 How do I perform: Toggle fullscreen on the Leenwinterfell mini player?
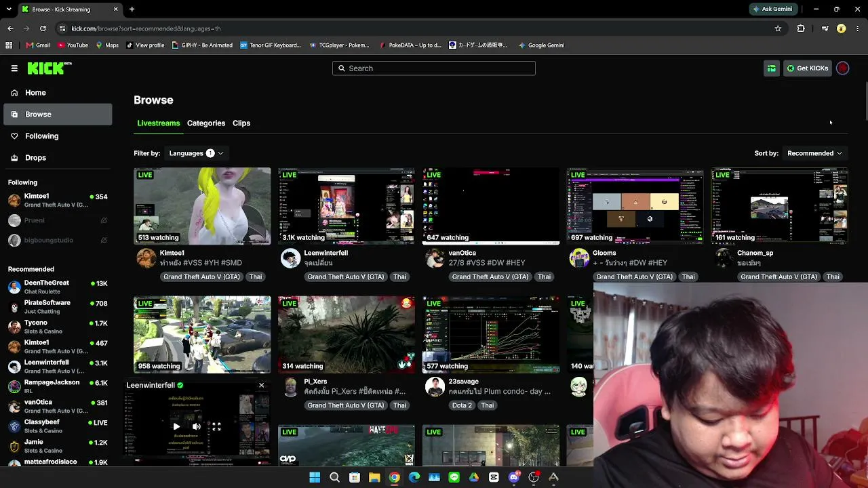click(216, 426)
